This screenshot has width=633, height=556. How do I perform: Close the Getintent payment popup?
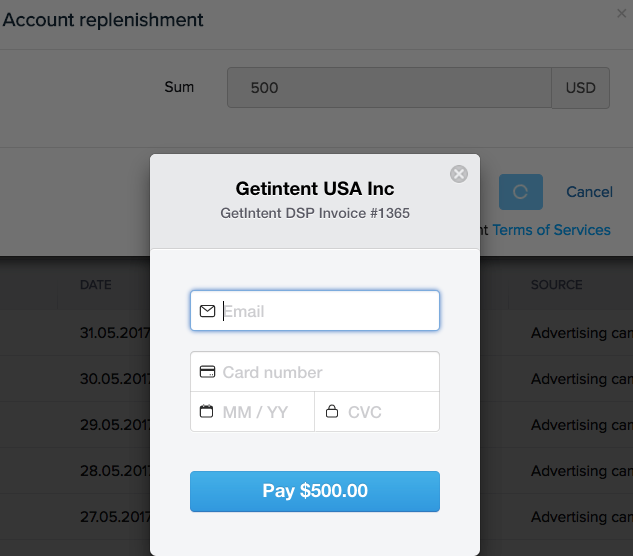click(x=459, y=174)
